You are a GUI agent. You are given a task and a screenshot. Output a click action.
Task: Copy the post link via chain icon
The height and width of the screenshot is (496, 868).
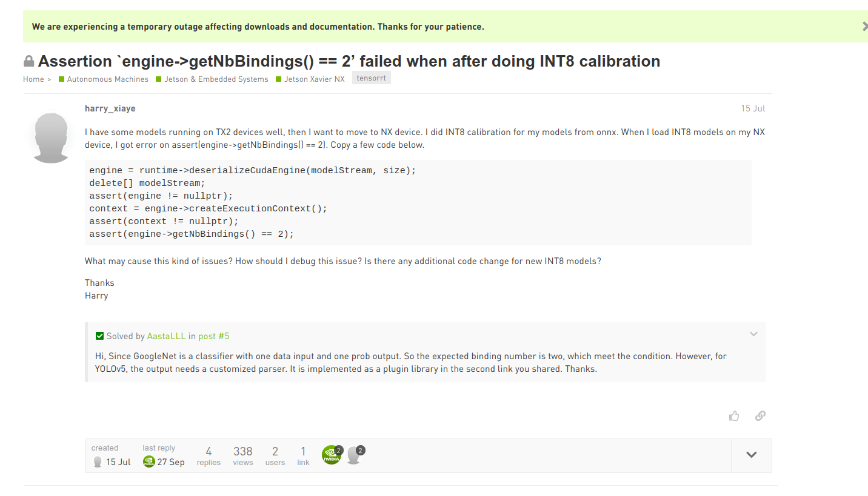pyautogui.click(x=760, y=416)
